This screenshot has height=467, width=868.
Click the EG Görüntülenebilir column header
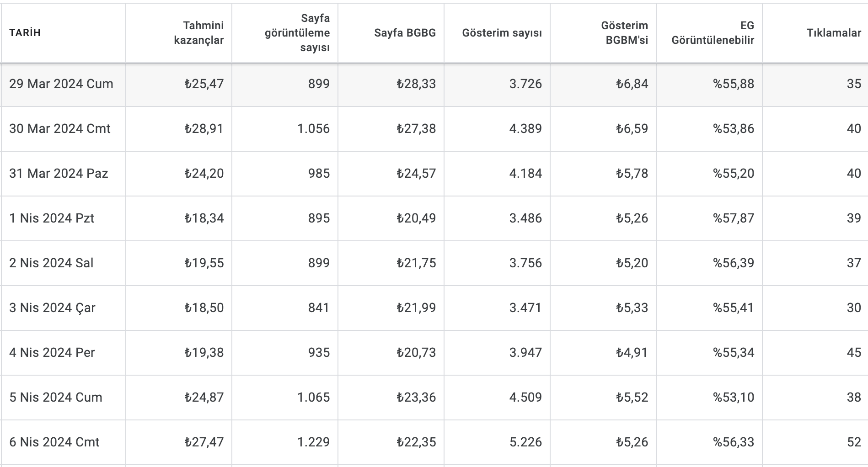pyautogui.click(x=713, y=33)
